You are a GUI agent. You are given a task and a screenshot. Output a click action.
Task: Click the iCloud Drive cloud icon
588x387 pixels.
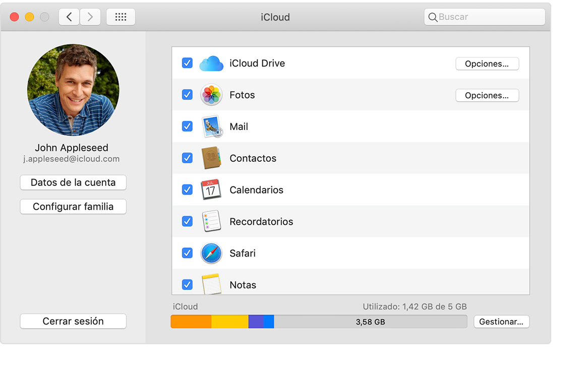pyautogui.click(x=211, y=63)
